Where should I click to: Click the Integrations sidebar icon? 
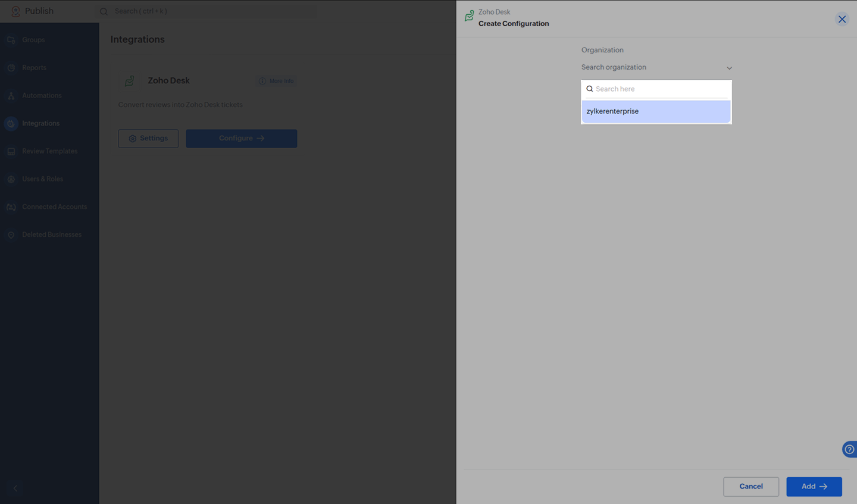pos(11,124)
